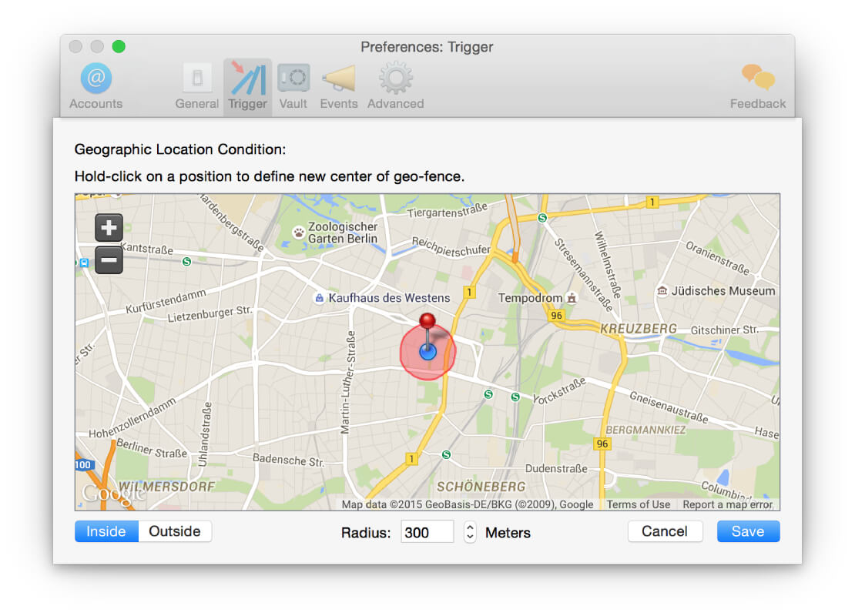Click the Oranienstraße street label
Viewport: 855px width, 616px height.
pos(718,258)
